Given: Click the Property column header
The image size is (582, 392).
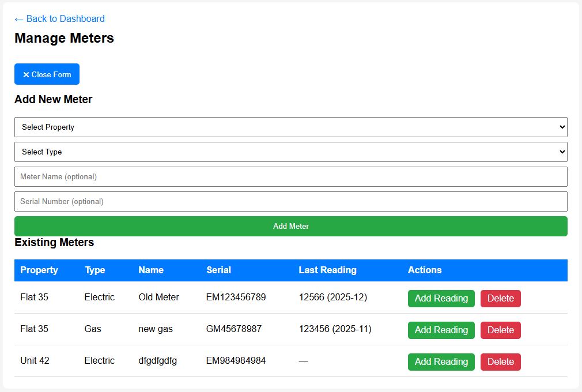Looking at the screenshot, I should pos(39,270).
